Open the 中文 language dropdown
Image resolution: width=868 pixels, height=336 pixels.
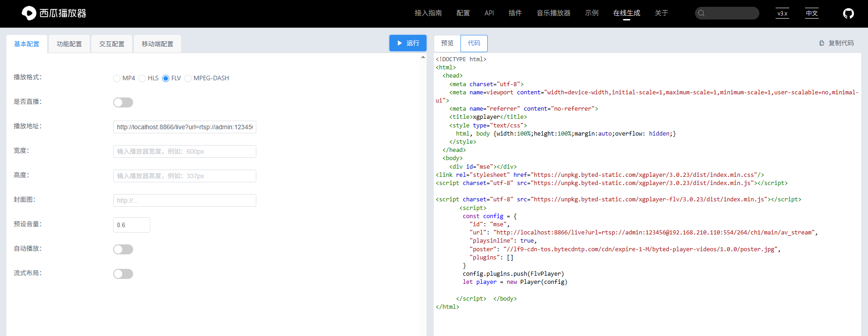[812, 13]
